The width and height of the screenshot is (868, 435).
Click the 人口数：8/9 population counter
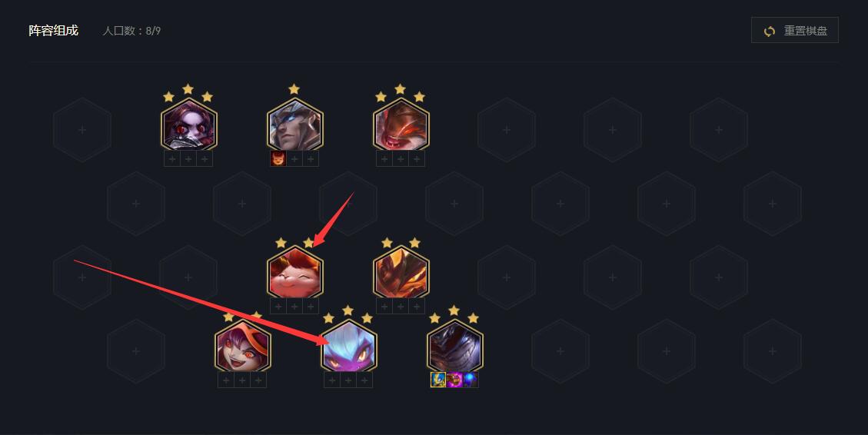131,31
